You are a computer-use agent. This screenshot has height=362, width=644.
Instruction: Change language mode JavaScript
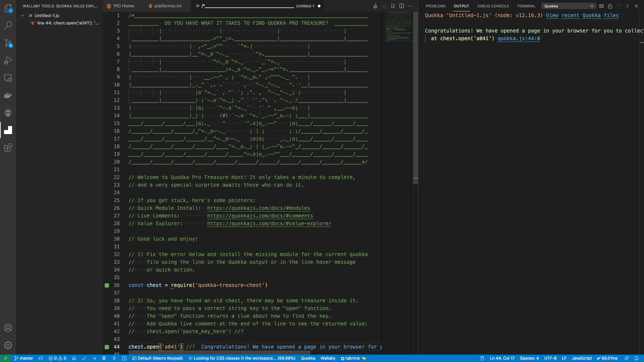point(582,358)
